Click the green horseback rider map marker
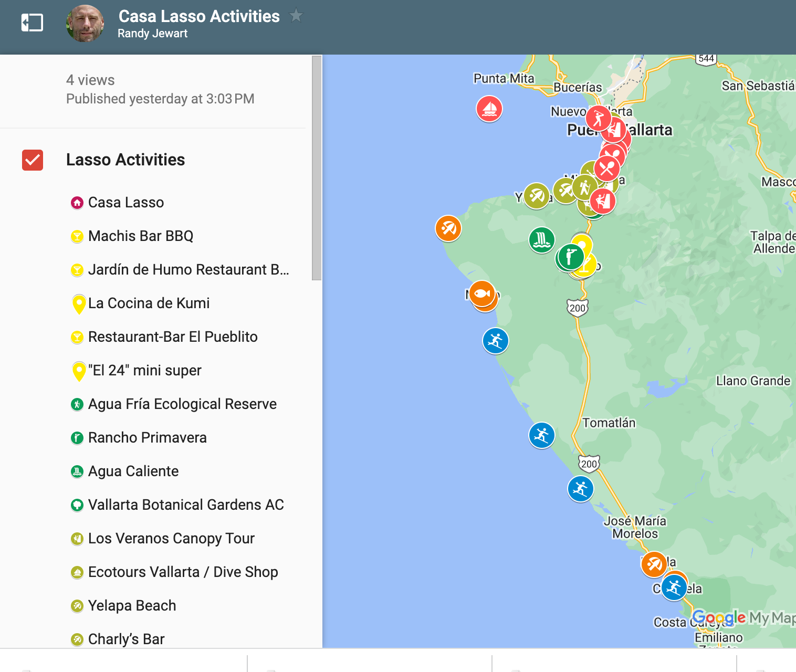The image size is (796, 672). click(571, 257)
